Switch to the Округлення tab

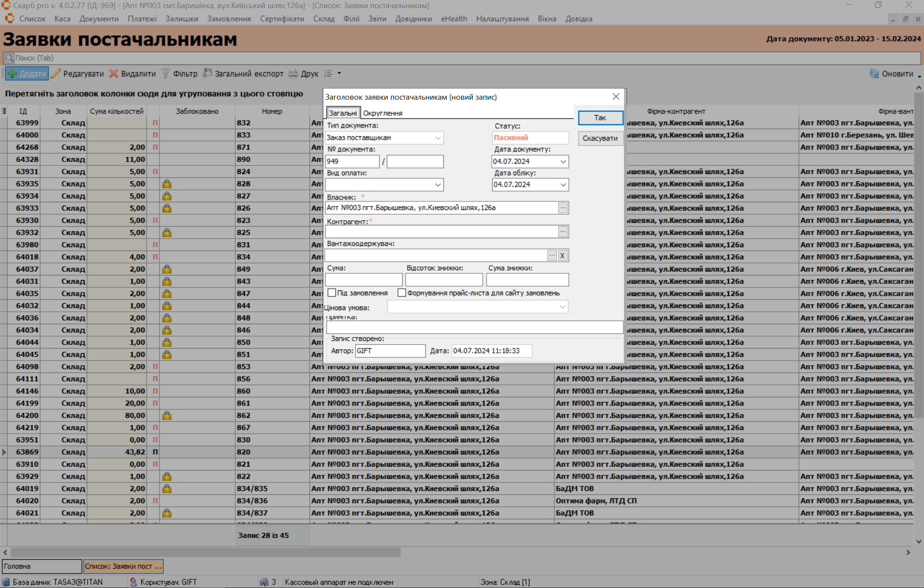pyautogui.click(x=383, y=113)
